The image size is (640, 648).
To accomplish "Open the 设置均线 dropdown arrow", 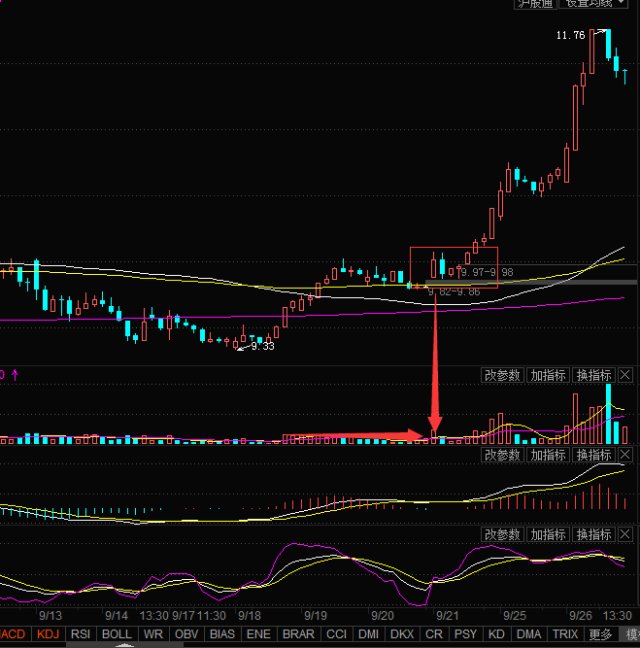I will [621, 3].
